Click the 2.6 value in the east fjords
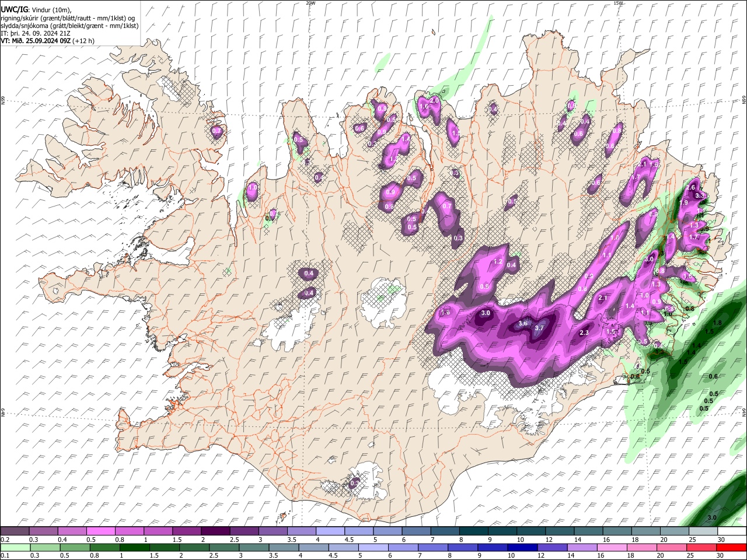 point(691,188)
